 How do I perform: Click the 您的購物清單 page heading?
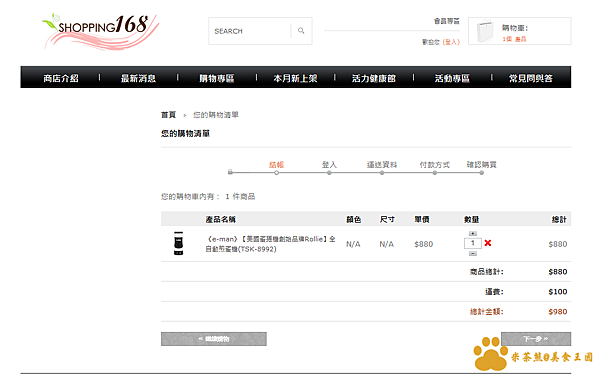click(x=185, y=134)
